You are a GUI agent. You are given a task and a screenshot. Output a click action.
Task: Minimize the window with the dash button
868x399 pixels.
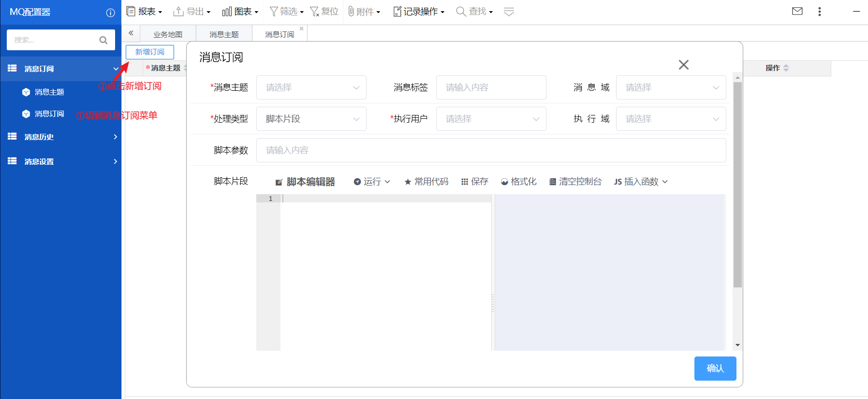tap(856, 11)
